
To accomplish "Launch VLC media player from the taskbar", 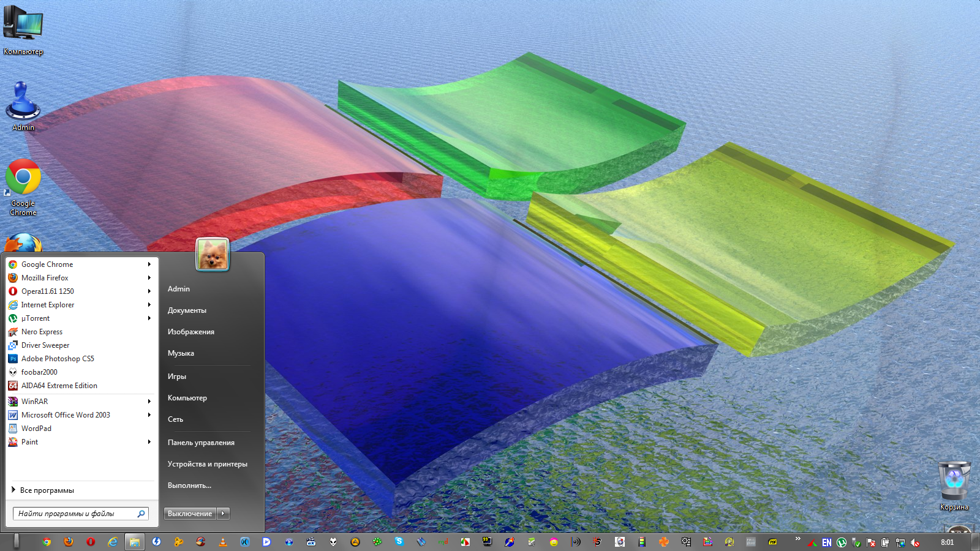I will (x=223, y=542).
